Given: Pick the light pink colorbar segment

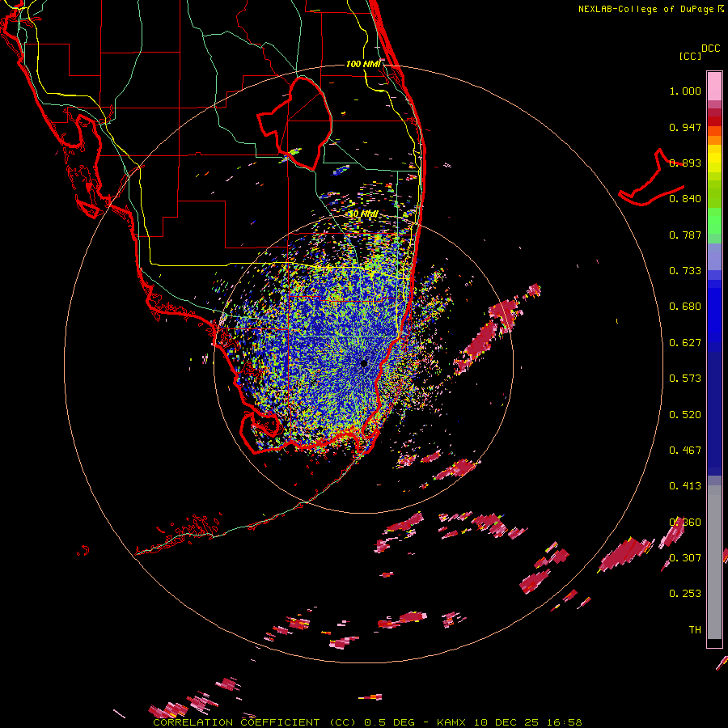Looking at the screenshot, I should pyautogui.click(x=714, y=86).
